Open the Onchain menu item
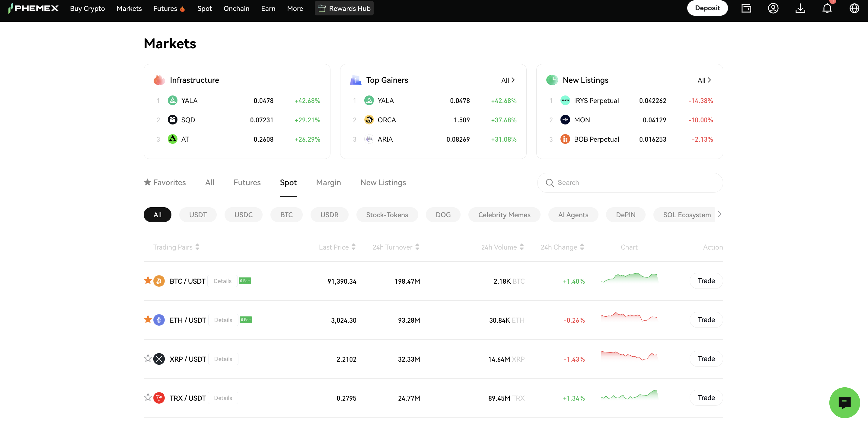The height and width of the screenshot is (426, 868). (236, 8)
